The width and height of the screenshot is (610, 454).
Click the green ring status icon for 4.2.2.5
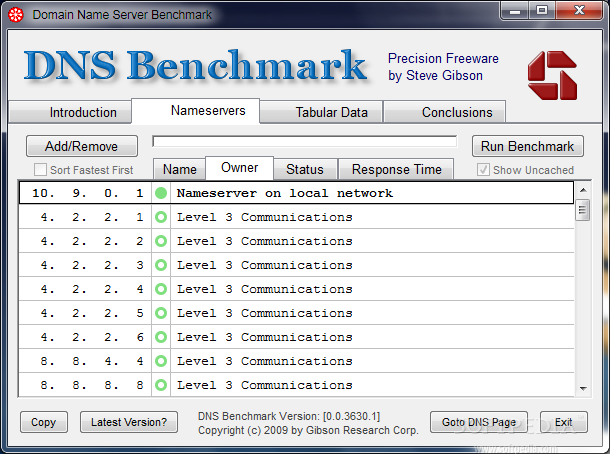point(161,313)
